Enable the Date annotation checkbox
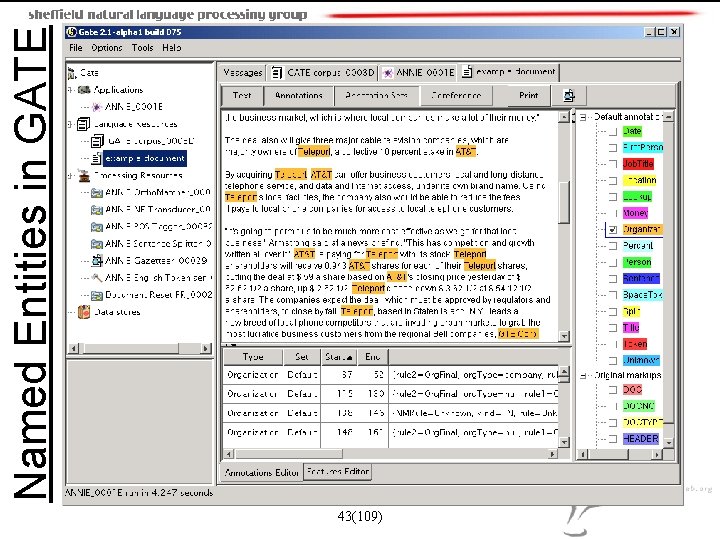Image resolution: width=720 pixels, height=540 pixels. pos(613,132)
